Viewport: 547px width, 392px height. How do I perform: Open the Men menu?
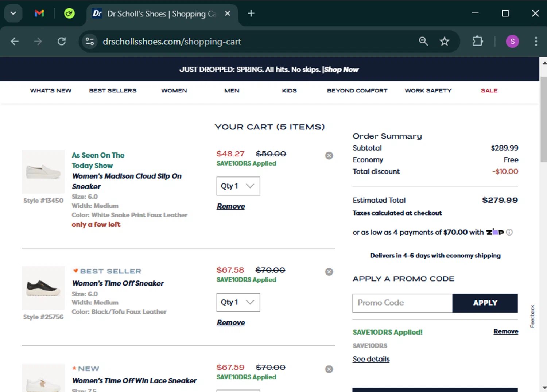232,90
